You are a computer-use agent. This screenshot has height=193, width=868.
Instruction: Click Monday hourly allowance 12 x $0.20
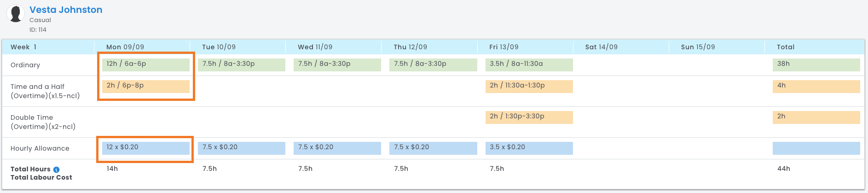tap(145, 148)
